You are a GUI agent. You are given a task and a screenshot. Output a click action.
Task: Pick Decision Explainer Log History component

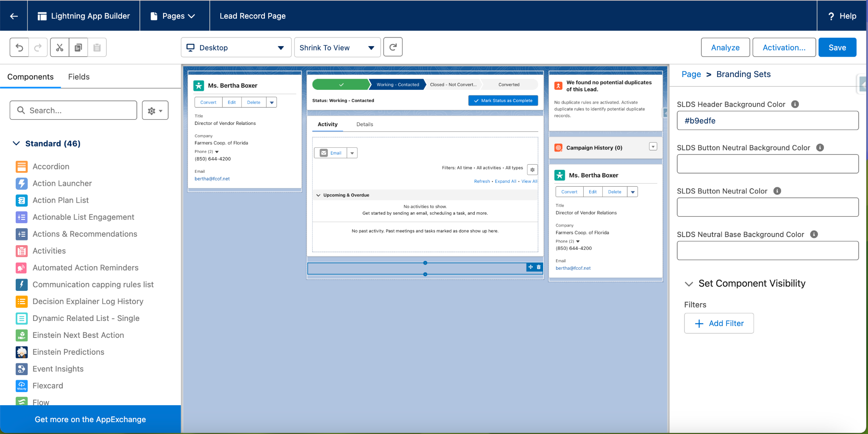[88, 301]
